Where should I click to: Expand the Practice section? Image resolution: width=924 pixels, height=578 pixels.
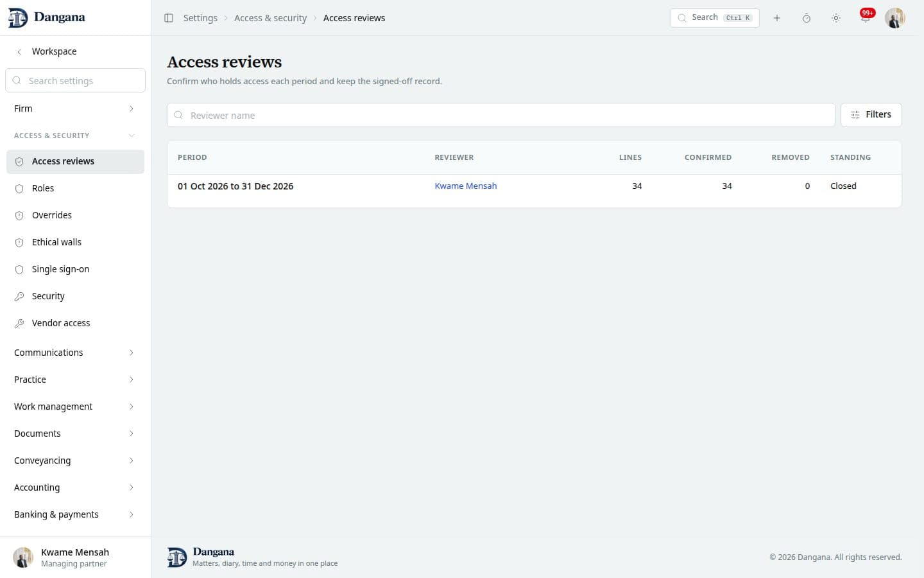(75, 380)
